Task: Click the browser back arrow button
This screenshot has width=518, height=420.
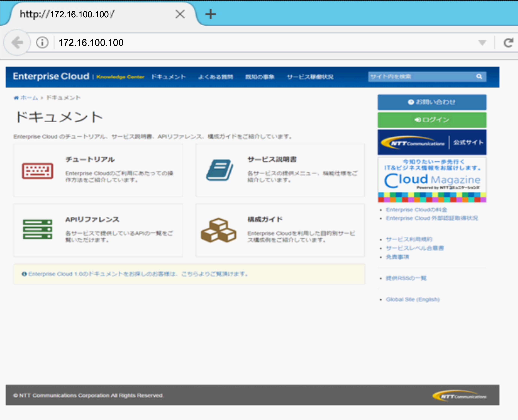Action: [17, 43]
